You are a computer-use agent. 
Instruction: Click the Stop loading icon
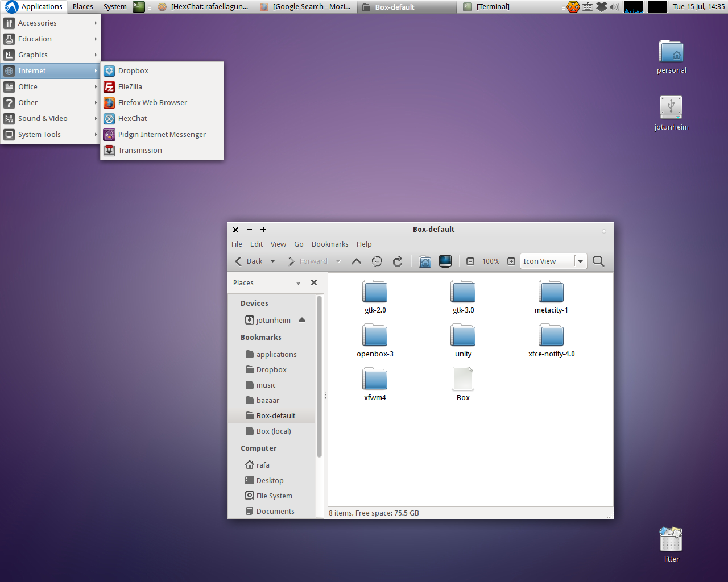click(377, 261)
